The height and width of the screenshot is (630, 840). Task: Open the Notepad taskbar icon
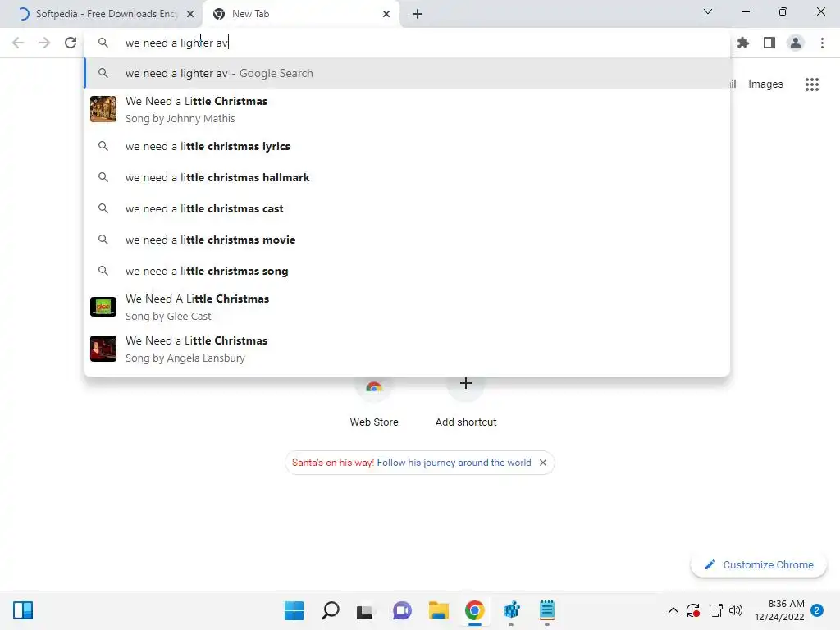coord(547,610)
